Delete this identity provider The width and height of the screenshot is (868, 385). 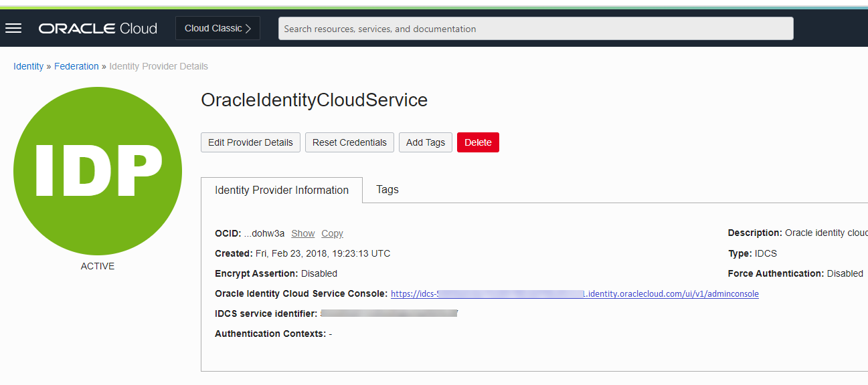[478, 142]
